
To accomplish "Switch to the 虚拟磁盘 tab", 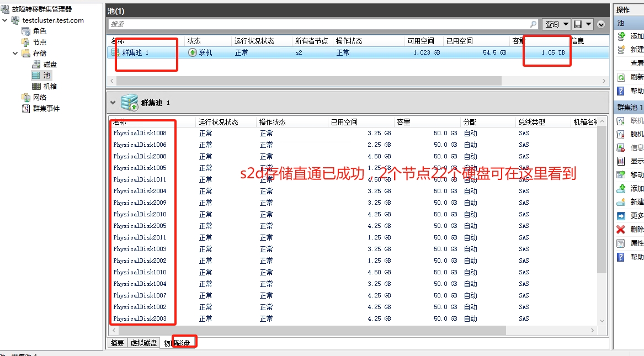I will coord(143,342).
